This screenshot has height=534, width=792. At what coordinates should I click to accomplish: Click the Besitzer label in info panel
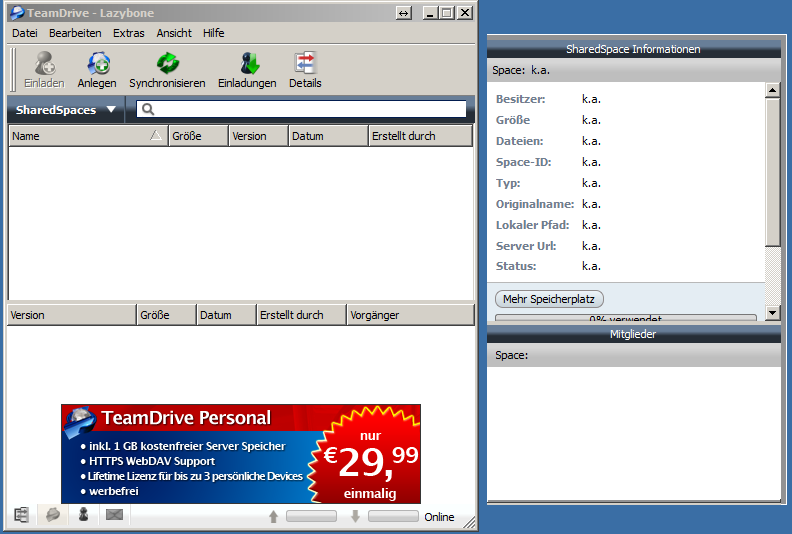click(520, 99)
